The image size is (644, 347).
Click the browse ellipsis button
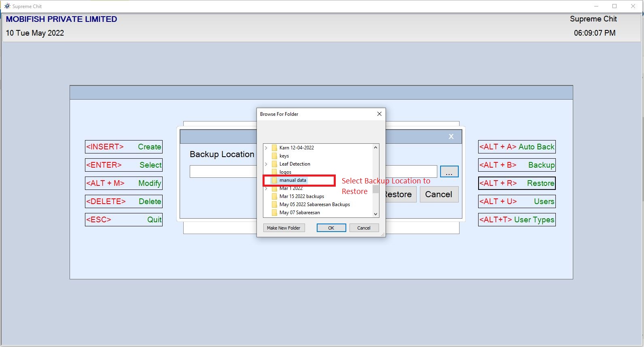(x=449, y=172)
